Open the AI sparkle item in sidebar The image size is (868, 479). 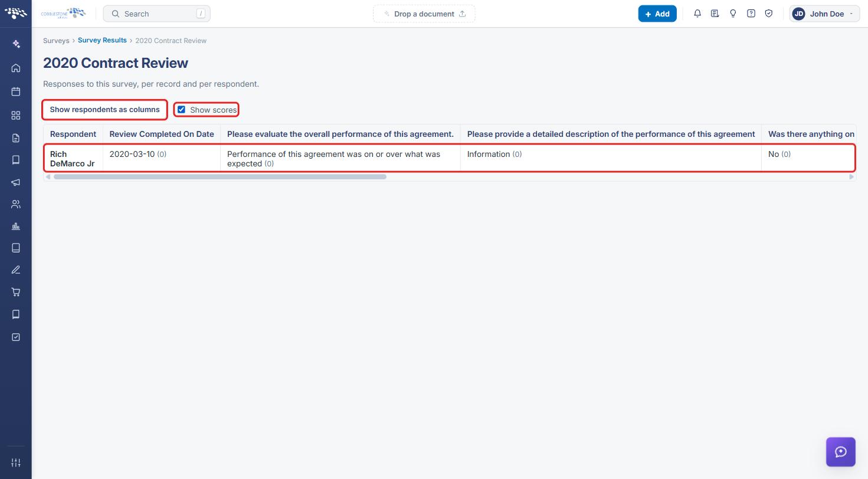[16, 44]
